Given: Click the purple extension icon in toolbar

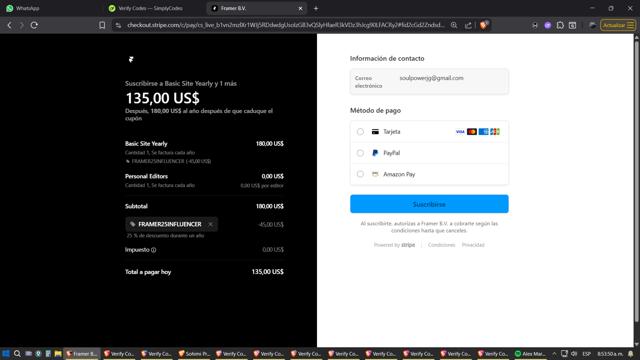Looking at the screenshot, I should click(x=548, y=25).
